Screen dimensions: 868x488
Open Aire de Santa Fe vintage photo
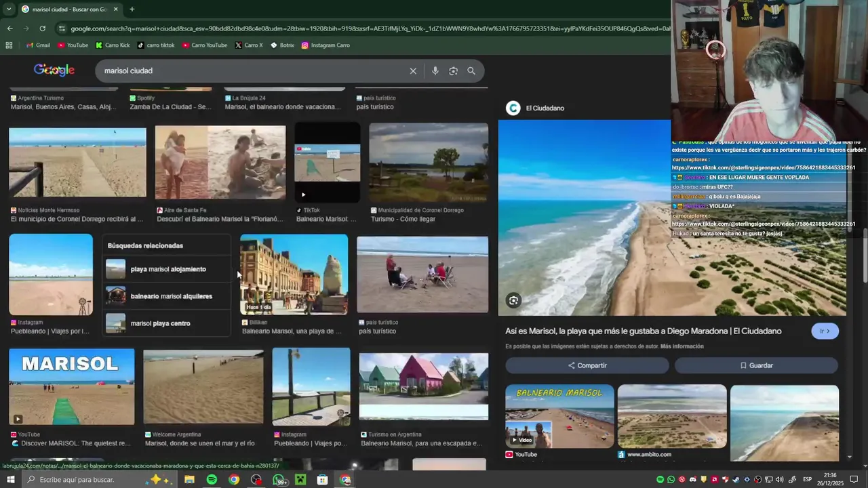click(220, 162)
